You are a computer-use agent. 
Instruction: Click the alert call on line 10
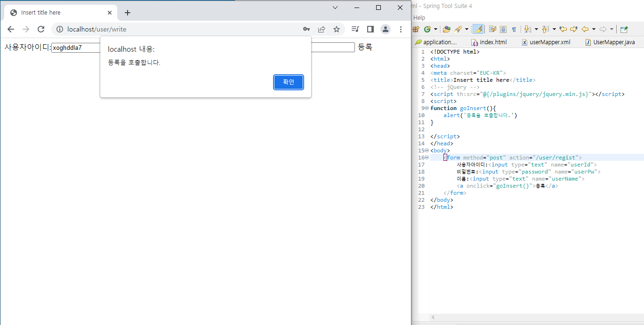[480, 115]
